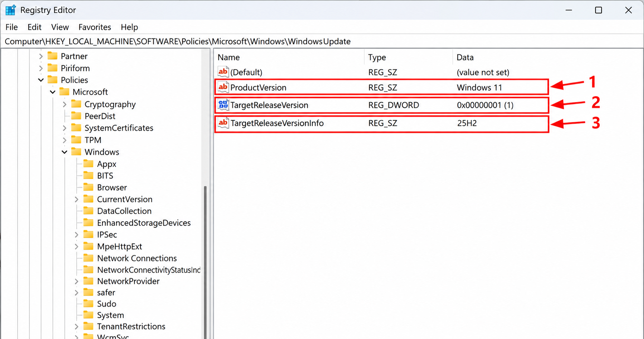Click the ProductVersion string value icon

pyautogui.click(x=223, y=87)
